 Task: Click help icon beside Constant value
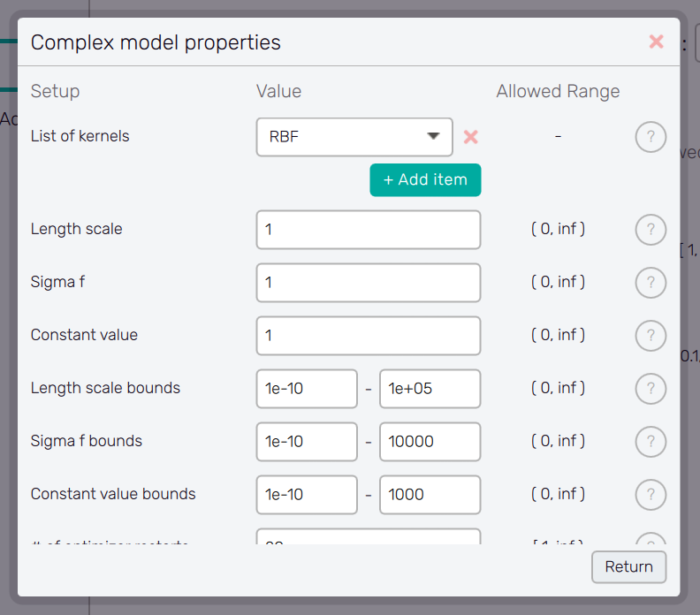(x=651, y=336)
